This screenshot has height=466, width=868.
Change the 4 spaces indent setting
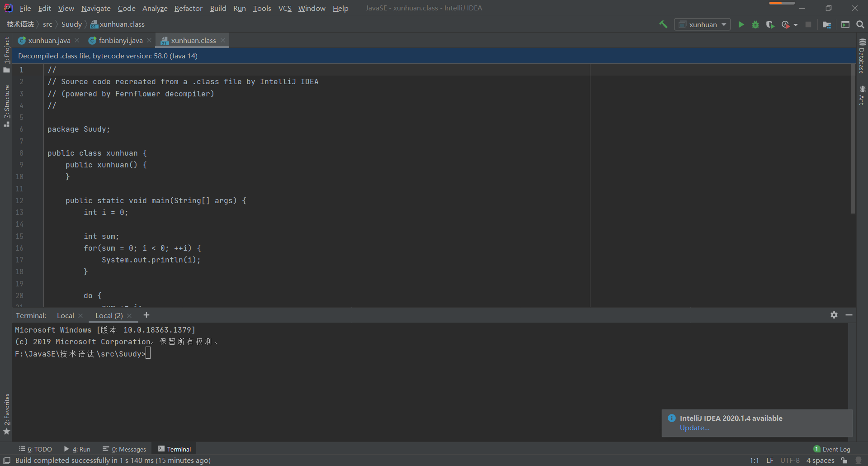(x=820, y=461)
